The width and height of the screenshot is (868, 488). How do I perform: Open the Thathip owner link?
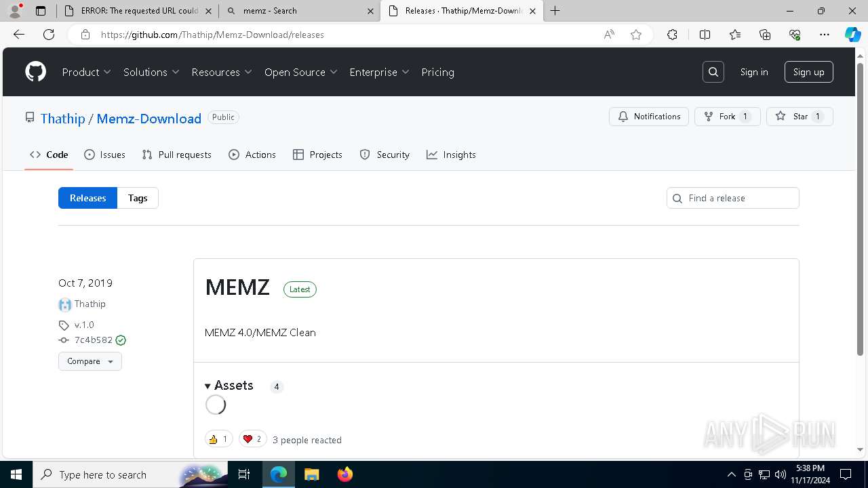click(63, 119)
